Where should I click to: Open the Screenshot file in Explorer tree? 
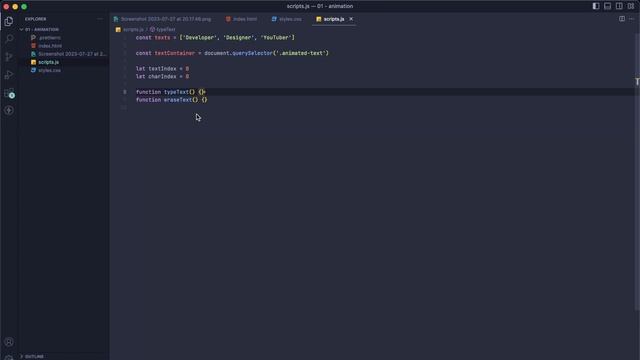pos(65,54)
